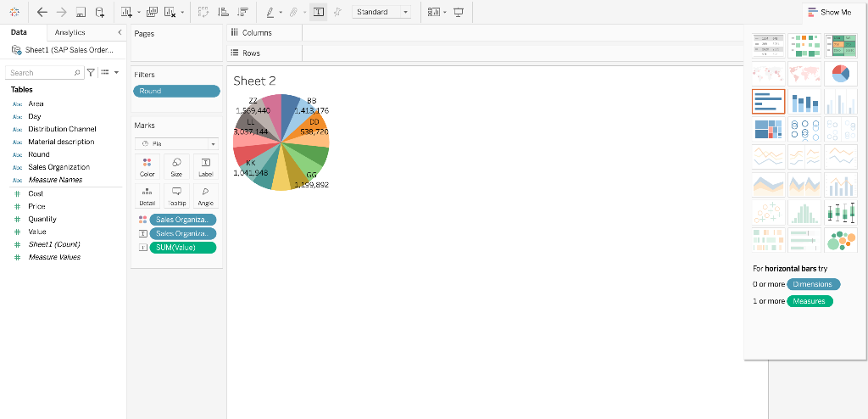
Task: Open the Pie mark type dropdown
Action: tap(176, 143)
